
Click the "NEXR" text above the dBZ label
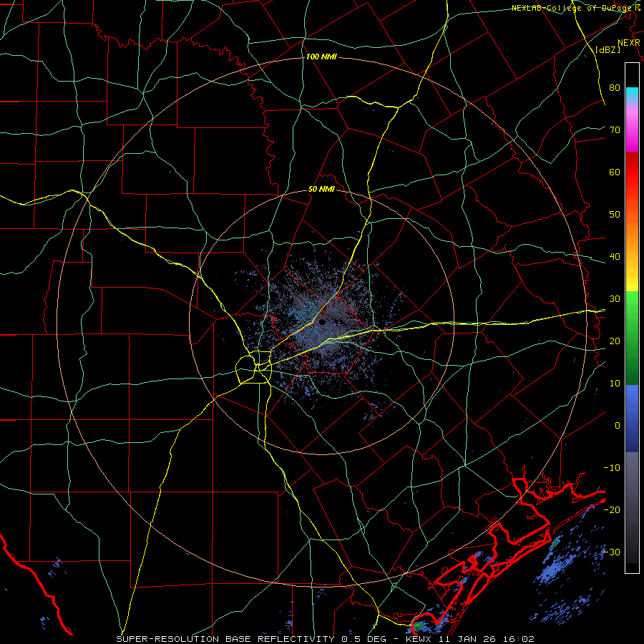(628, 43)
